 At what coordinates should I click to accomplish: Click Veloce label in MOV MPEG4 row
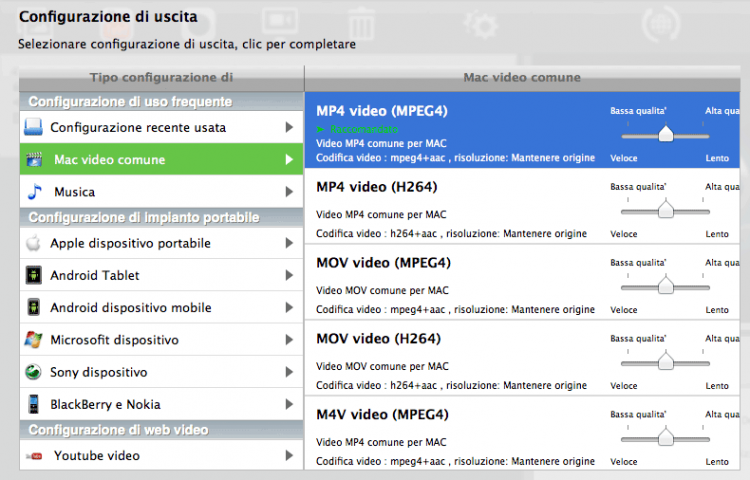click(x=624, y=310)
